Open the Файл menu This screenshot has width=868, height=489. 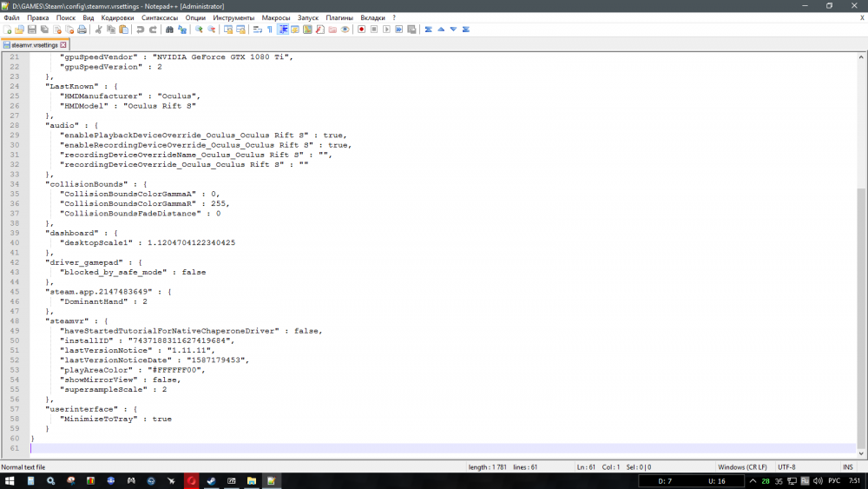(11, 17)
